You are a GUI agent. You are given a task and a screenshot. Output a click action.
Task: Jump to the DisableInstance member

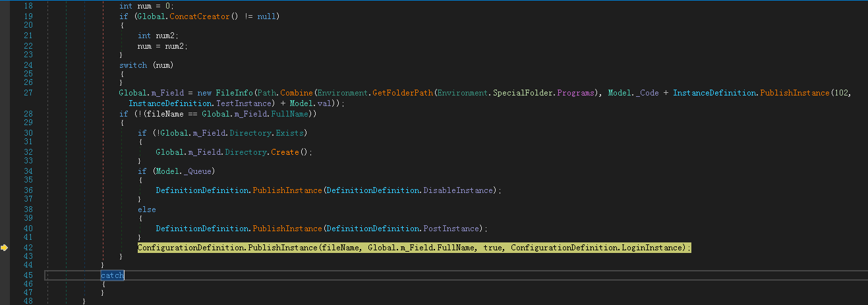click(x=459, y=190)
